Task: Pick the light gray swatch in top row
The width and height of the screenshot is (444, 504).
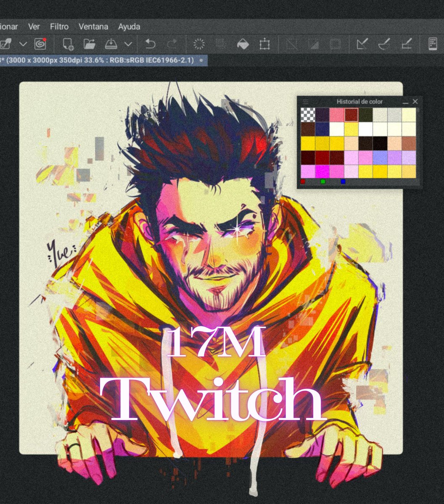Action: click(x=394, y=115)
